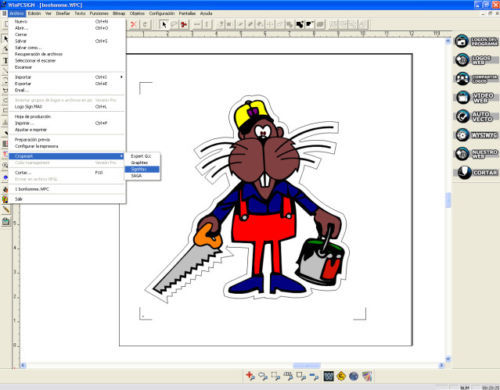Open the VIDEO WEB sidebar button

point(476,97)
